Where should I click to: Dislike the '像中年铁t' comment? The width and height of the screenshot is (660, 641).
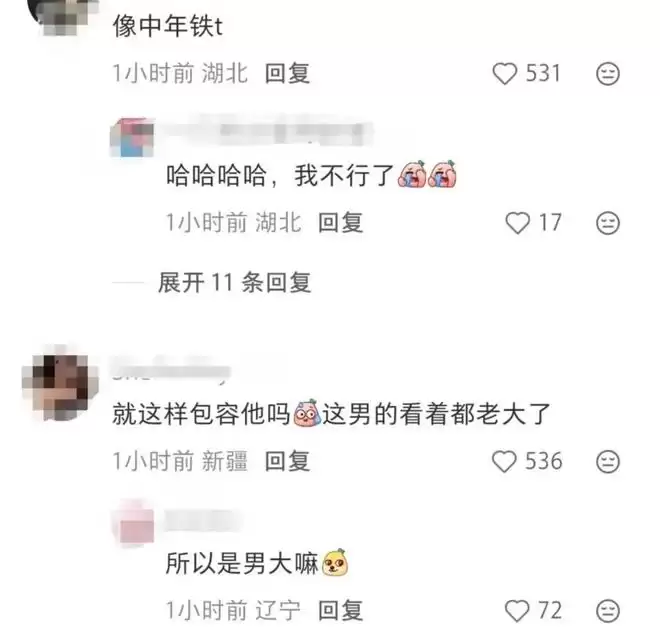608,74
